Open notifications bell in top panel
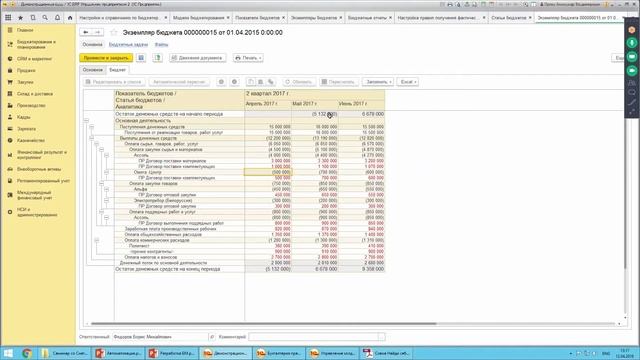The width and height of the screenshot is (640, 360). [57, 18]
